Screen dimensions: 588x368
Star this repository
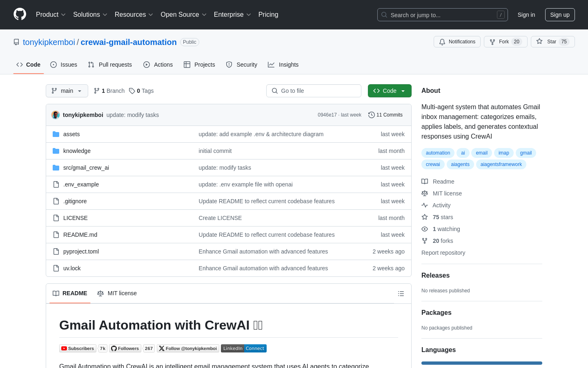point(552,42)
